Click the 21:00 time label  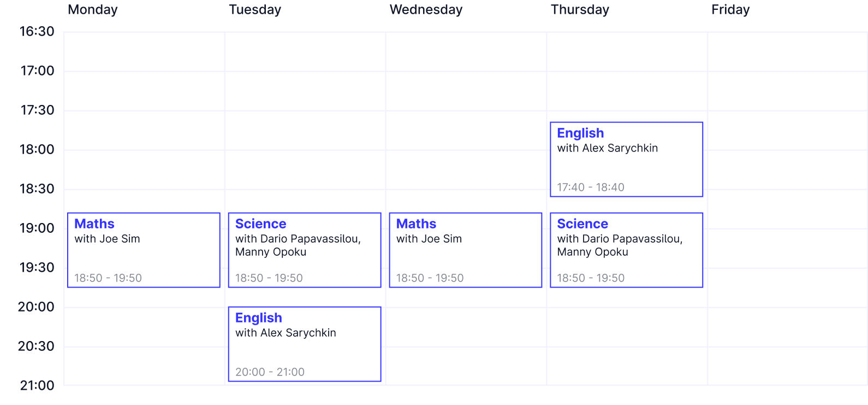tap(36, 385)
